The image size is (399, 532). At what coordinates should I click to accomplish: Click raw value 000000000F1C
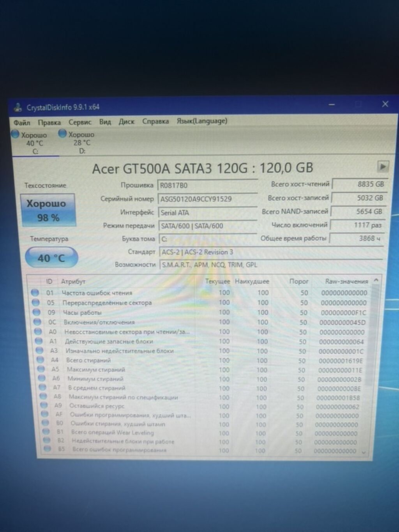343,313
